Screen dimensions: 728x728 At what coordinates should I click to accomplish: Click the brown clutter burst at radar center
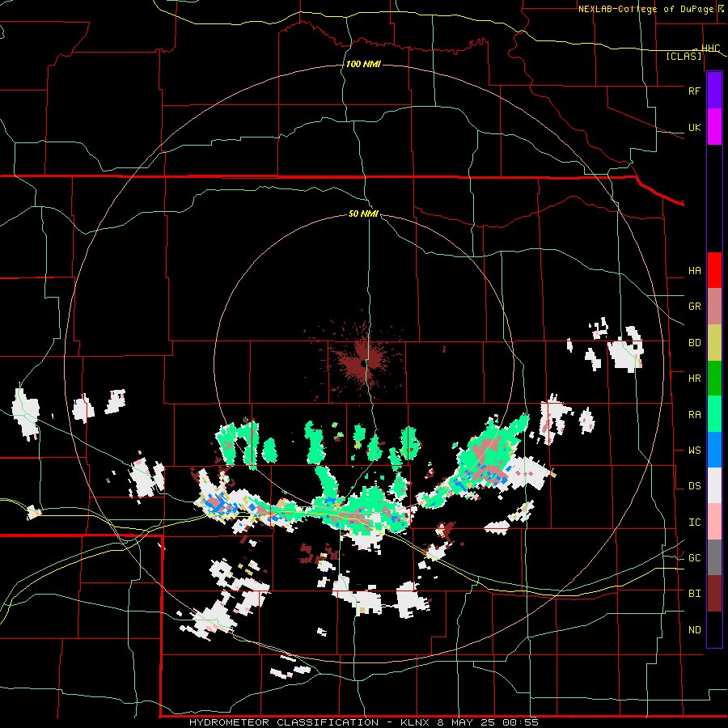point(365,362)
